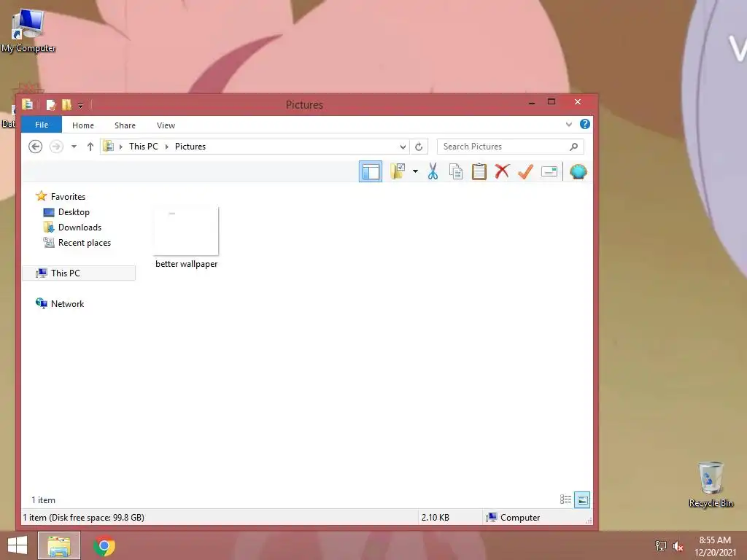Click the E-mail envelope icon

(549, 171)
